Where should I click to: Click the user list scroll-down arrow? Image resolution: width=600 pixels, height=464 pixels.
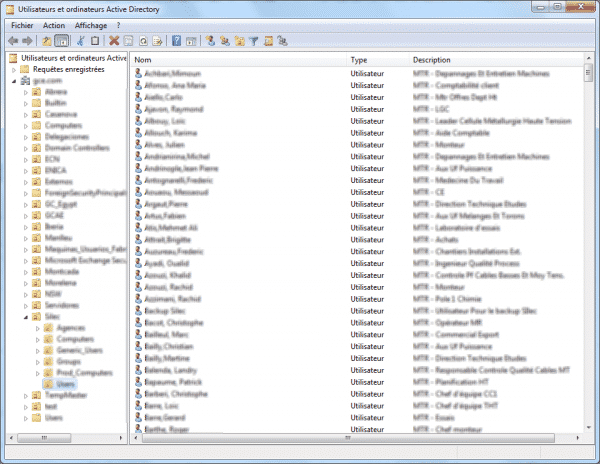tap(588, 428)
